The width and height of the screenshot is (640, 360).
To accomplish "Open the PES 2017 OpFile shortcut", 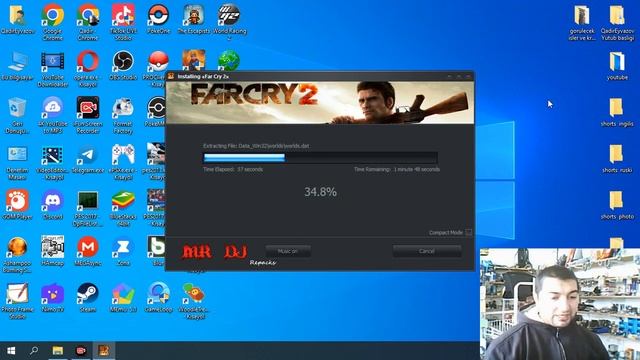I will click(88, 209).
